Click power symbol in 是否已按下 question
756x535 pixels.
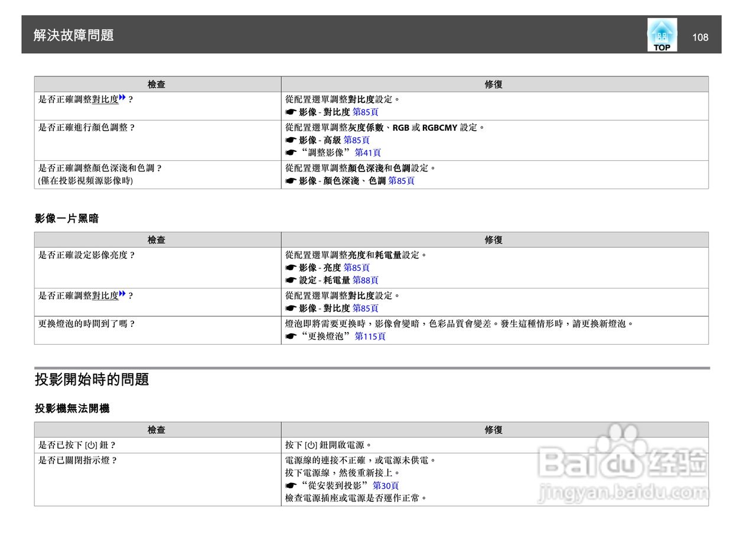click(91, 445)
